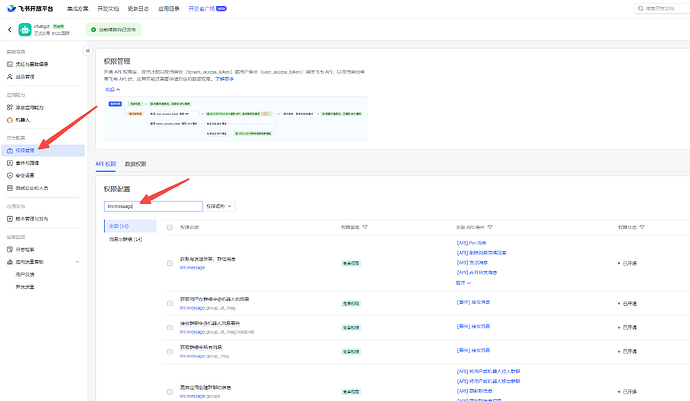Screen dimensions: 690x401
Task: Collapse the 收起 toggle above the flow diagram
Action: pos(112,89)
